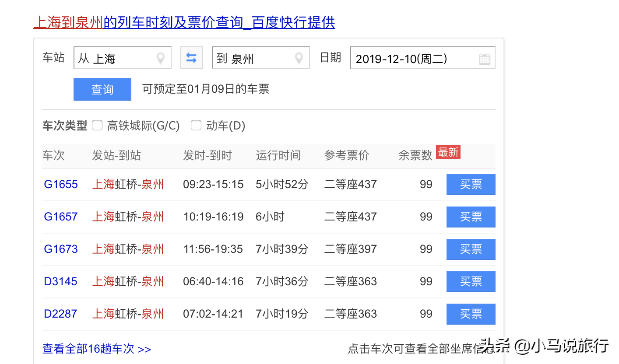Select time 10:19-16:19 in G1657 row
The image size is (619, 364).
(x=213, y=217)
